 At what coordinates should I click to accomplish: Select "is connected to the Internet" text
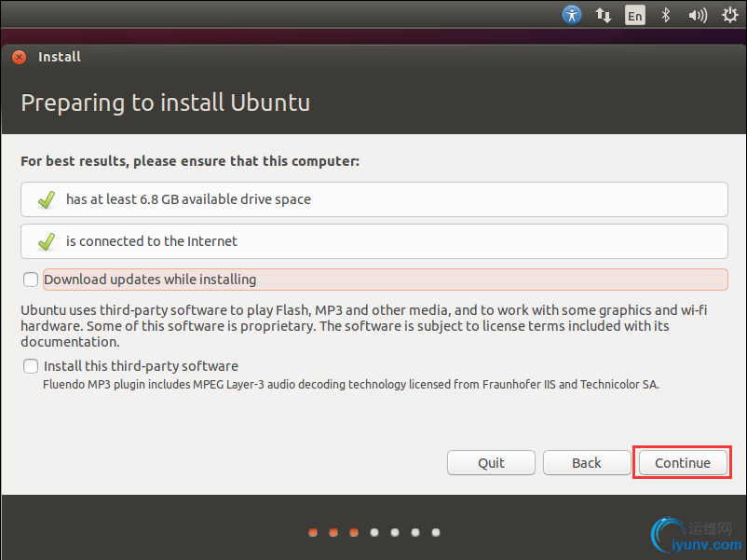pyautogui.click(x=152, y=241)
